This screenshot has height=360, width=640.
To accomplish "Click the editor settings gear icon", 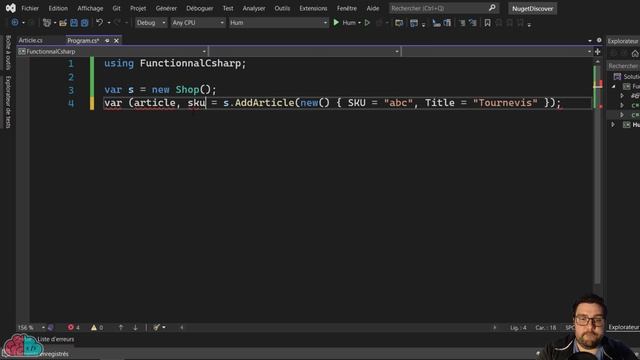I will (x=599, y=40).
